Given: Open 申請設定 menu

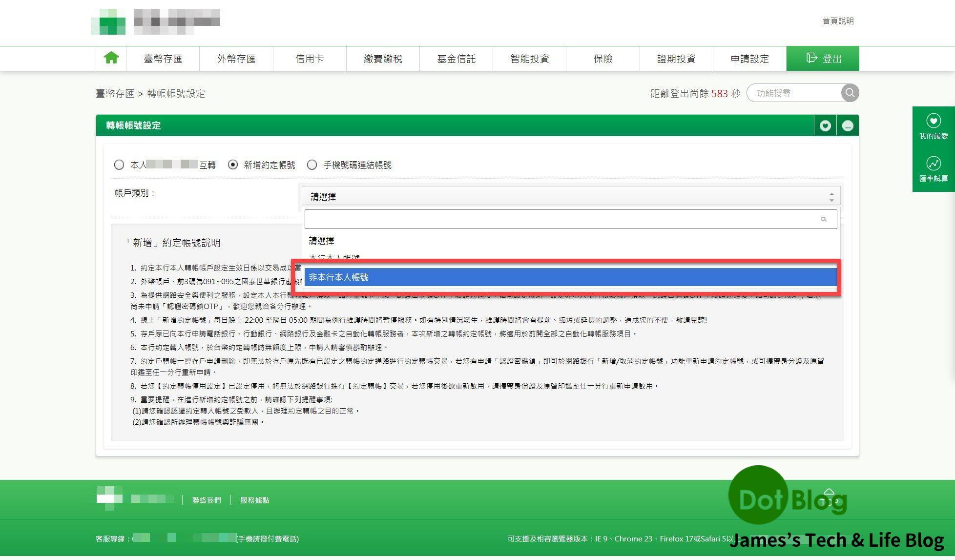Looking at the screenshot, I should point(749,59).
